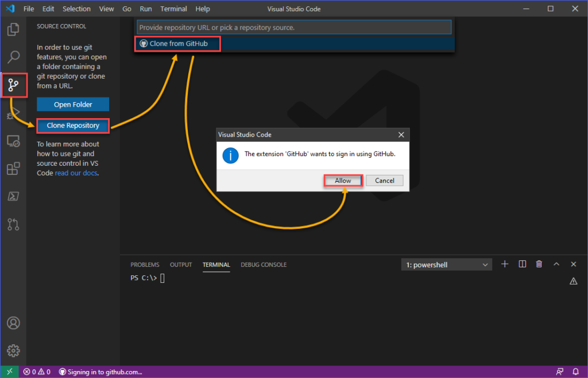Screen dimensions: 588x378
Task: Click the terminal warning triangle icon
Action: click(574, 281)
